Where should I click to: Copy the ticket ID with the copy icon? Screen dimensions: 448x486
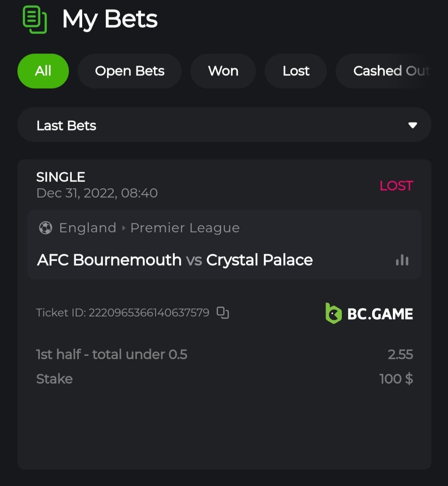223,313
